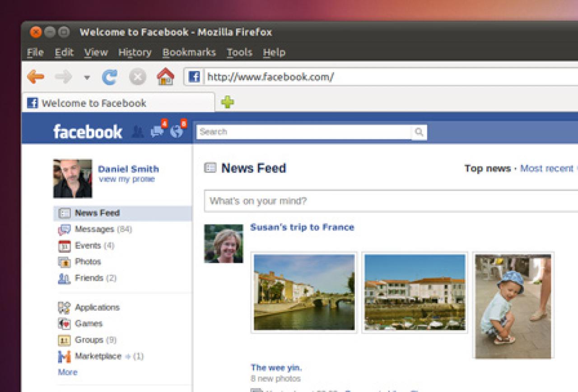Click the facebook logo in the blue header
The height and width of the screenshot is (392, 578).
(x=88, y=132)
